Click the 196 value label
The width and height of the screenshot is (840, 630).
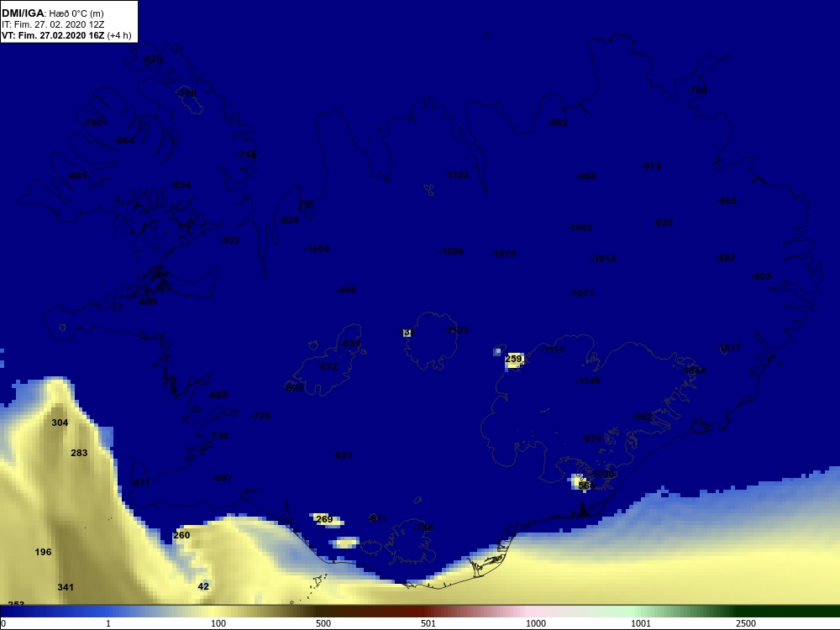coord(44,552)
